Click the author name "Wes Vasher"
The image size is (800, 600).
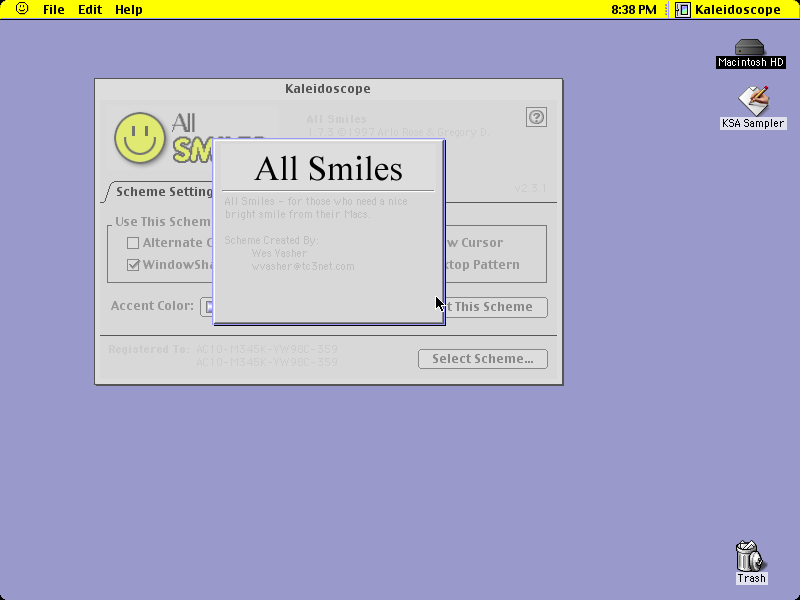coord(279,253)
